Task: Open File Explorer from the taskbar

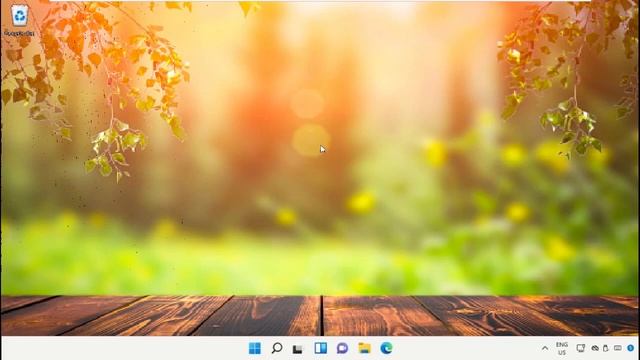Action: click(x=364, y=348)
